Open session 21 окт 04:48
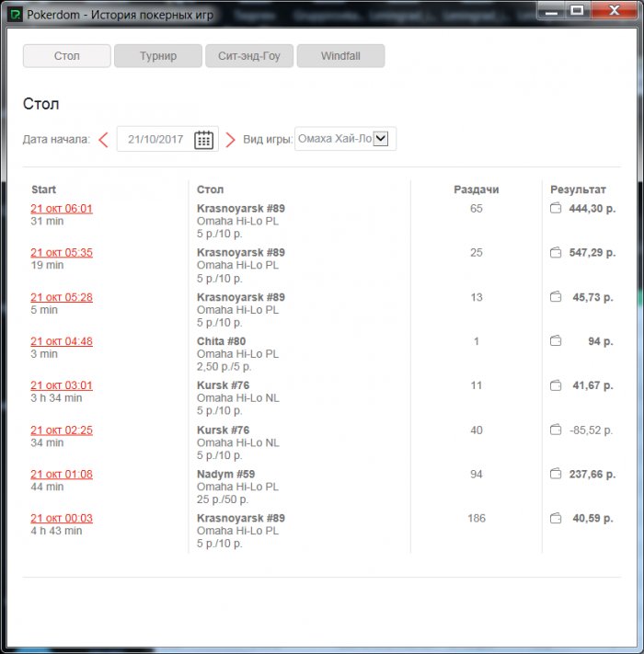 point(62,341)
